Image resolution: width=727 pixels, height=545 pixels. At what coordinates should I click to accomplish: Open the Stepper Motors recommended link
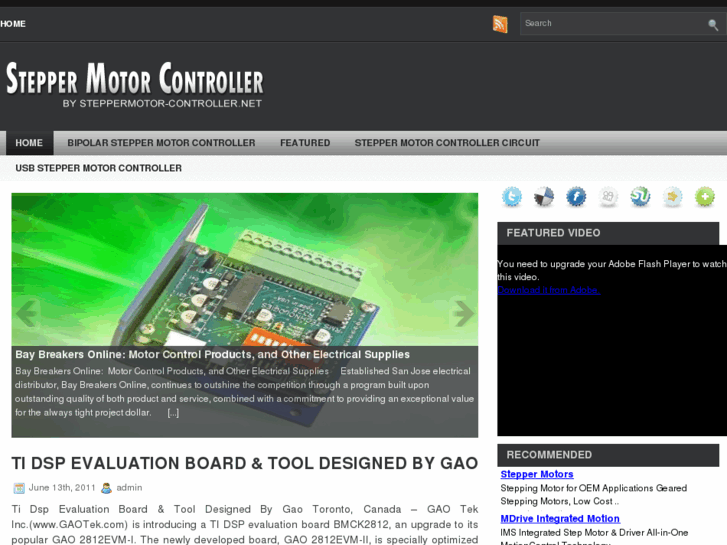click(537, 474)
